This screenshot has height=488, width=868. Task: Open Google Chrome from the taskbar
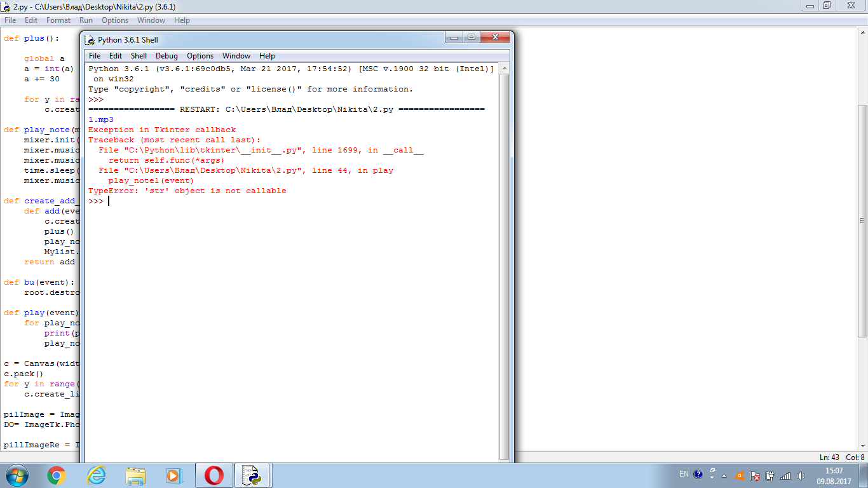pyautogui.click(x=57, y=475)
